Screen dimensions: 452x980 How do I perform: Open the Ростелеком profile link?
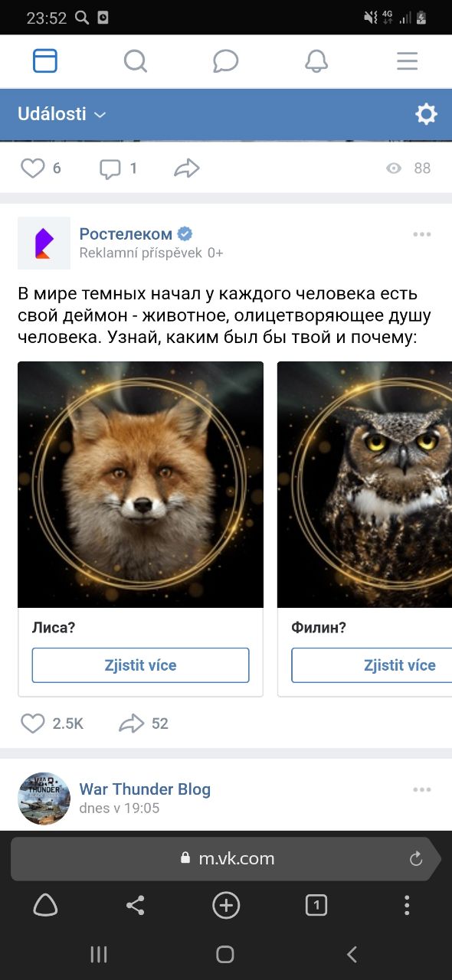coord(126,234)
